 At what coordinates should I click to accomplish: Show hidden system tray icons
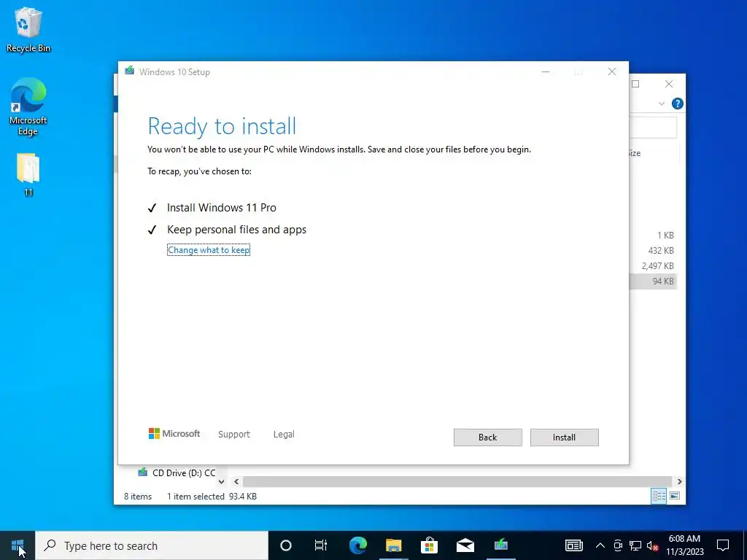pos(600,545)
